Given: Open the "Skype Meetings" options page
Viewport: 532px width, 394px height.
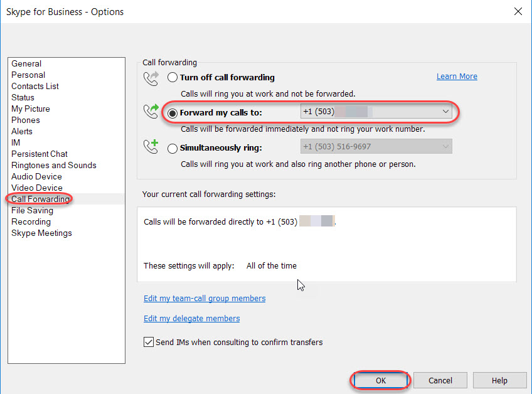Looking at the screenshot, I should click(41, 233).
